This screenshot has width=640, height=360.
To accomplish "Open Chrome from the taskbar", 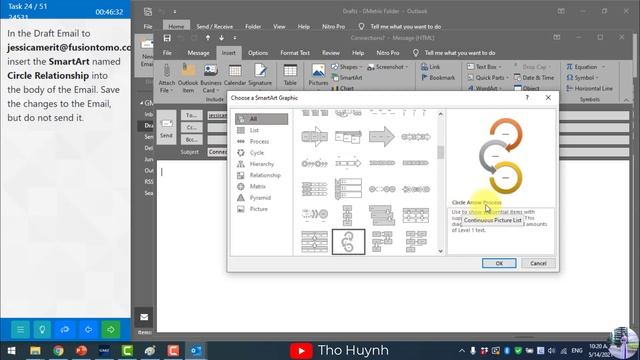I will [x=58, y=351].
